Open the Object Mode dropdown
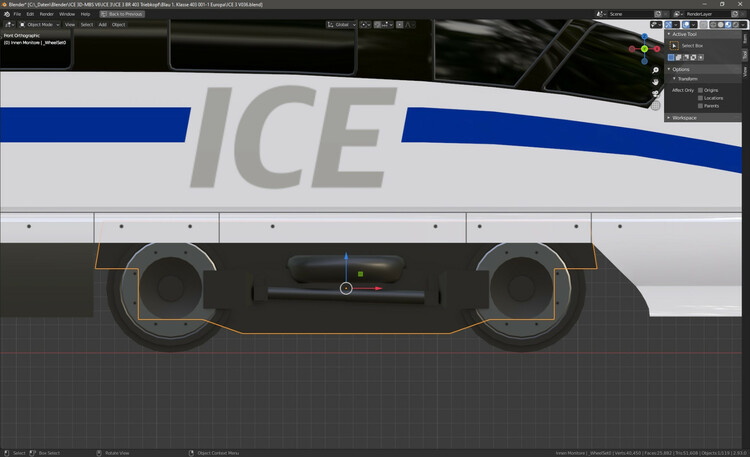 39,24
